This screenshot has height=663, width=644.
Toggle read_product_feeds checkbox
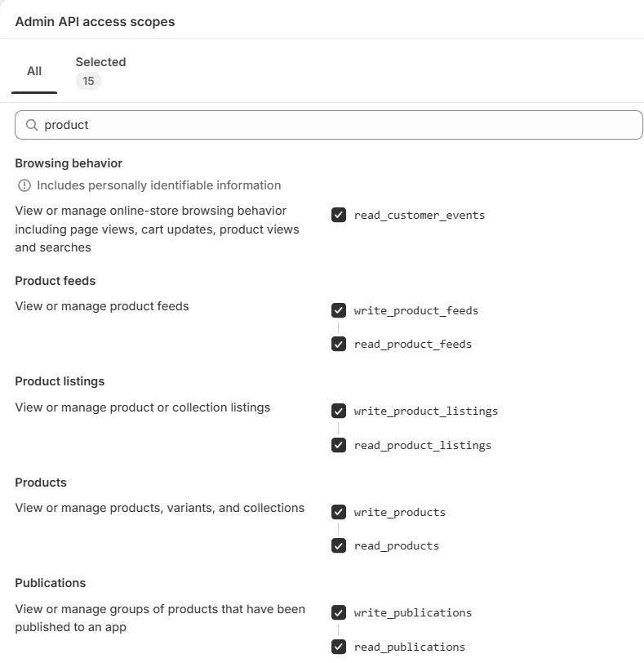(x=339, y=344)
